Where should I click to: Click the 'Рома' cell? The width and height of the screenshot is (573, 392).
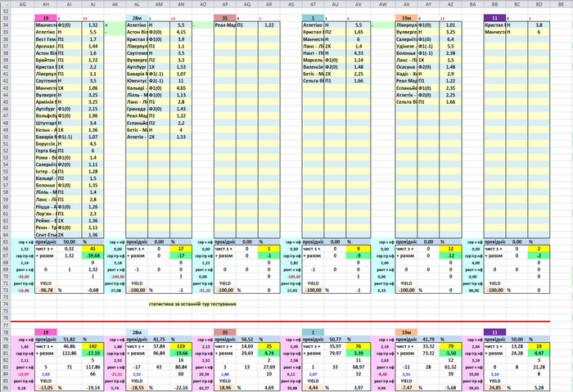coord(46,157)
